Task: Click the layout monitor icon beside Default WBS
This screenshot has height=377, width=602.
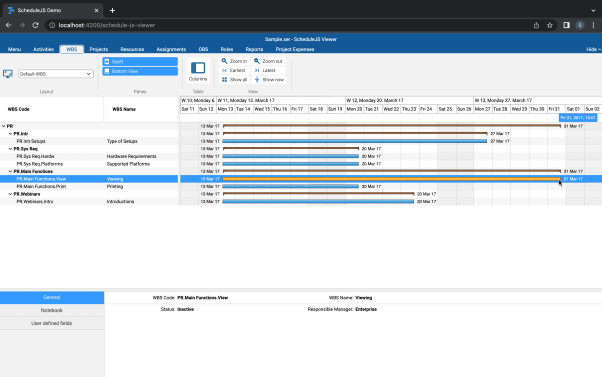Action: (x=8, y=73)
